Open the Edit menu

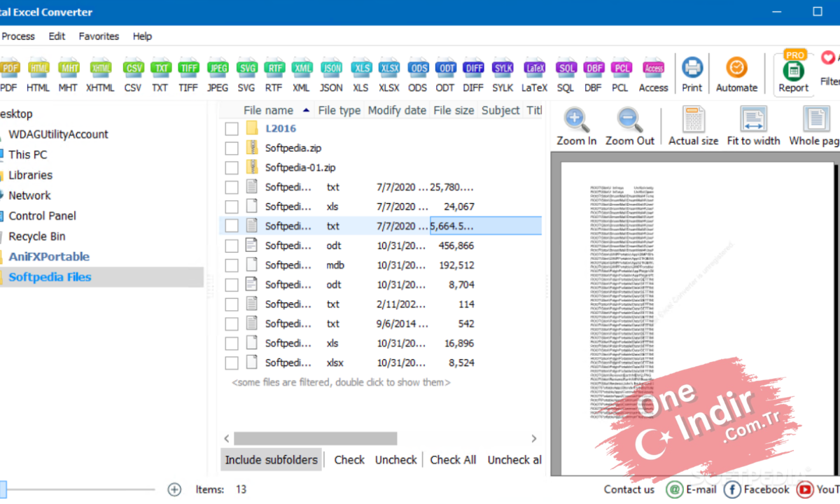(57, 36)
